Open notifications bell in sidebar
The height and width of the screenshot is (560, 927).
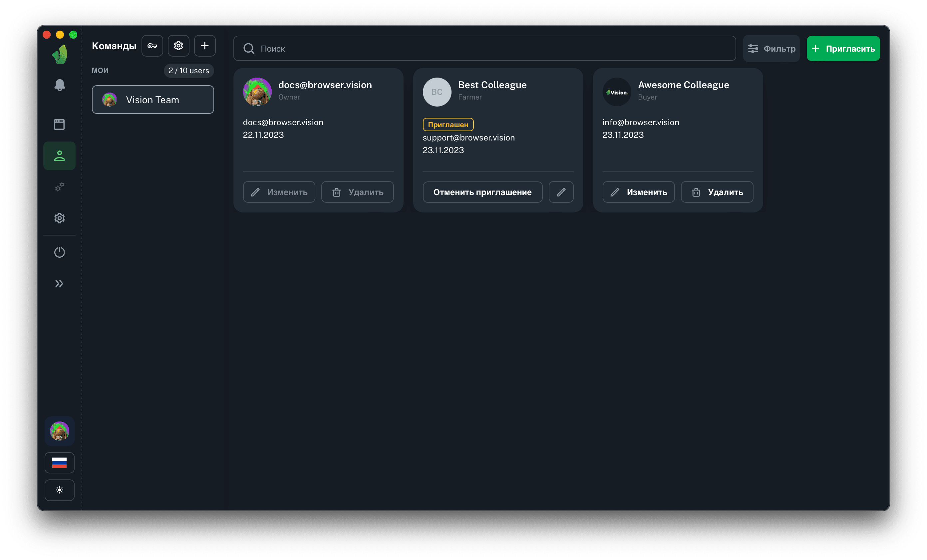[60, 85]
